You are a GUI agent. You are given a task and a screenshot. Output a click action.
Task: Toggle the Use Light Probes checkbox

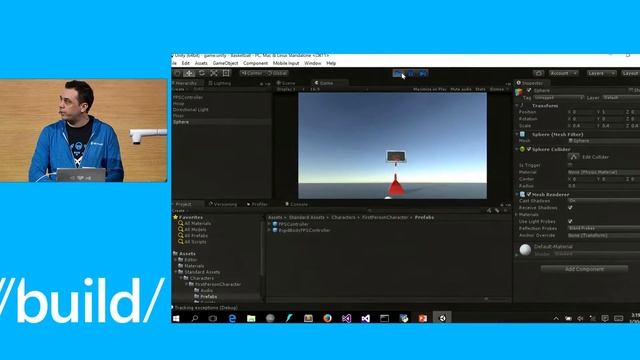click(x=570, y=221)
